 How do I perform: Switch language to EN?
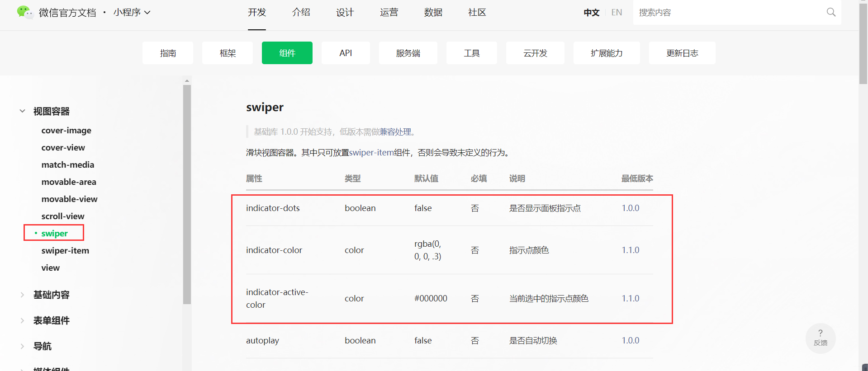(617, 12)
